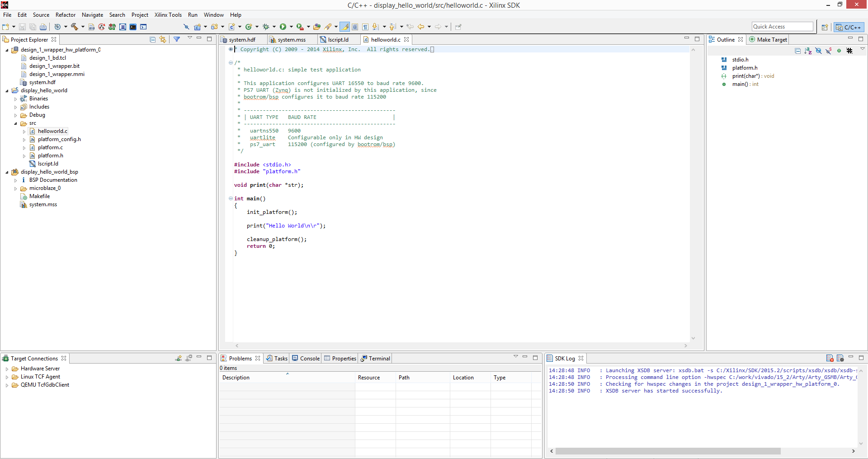The height and width of the screenshot is (459, 868).
Task: Toggle Link with Editor in Project Explorer
Action: pyautogui.click(x=163, y=39)
